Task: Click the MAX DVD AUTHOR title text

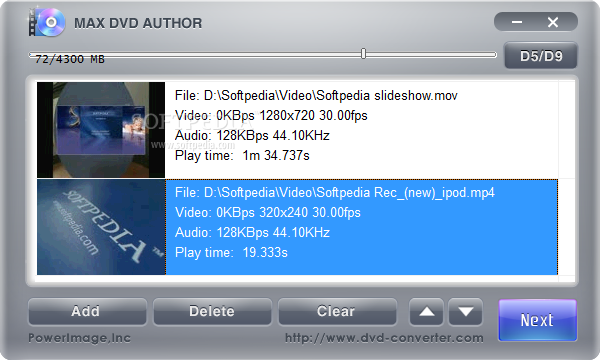Action: pos(138,23)
